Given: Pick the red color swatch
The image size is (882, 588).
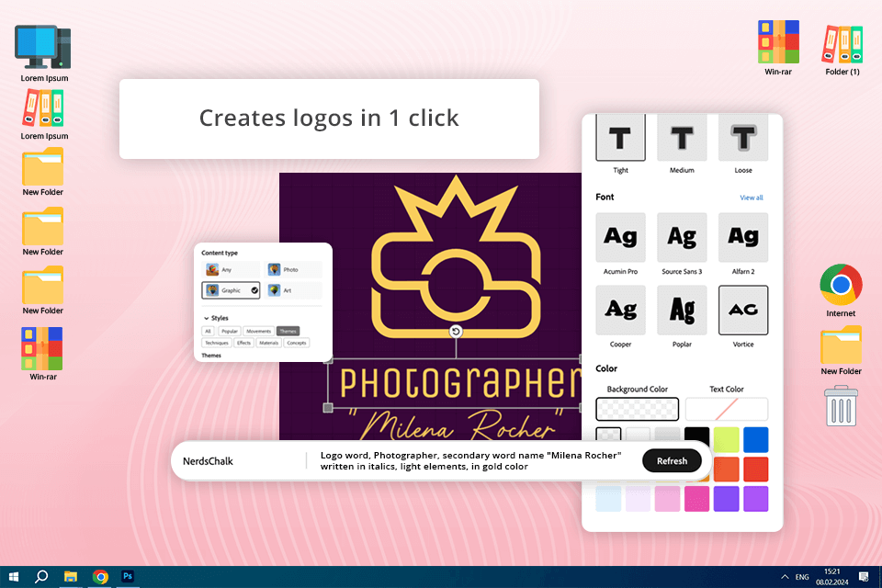Looking at the screenshot, I should [x=755, y=469].
